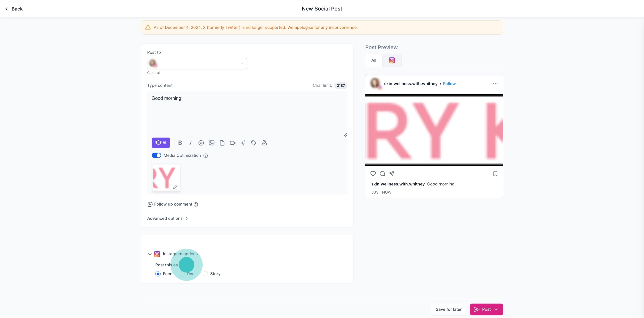Toggle the Media Optimization switch
Viewport: 644px width, 318px height.
(156, 155)
